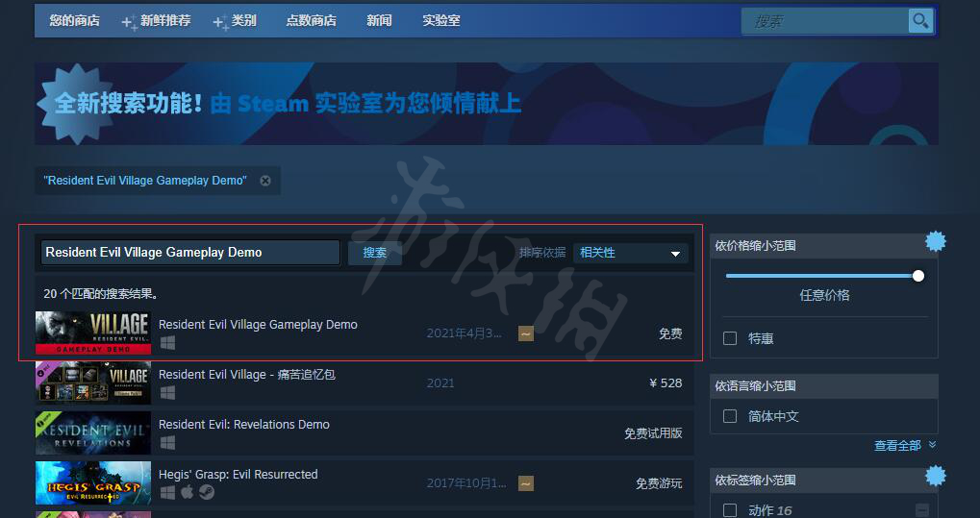
Task: Open the 相关性 sort order dropdown
Action: coord(630,253)
